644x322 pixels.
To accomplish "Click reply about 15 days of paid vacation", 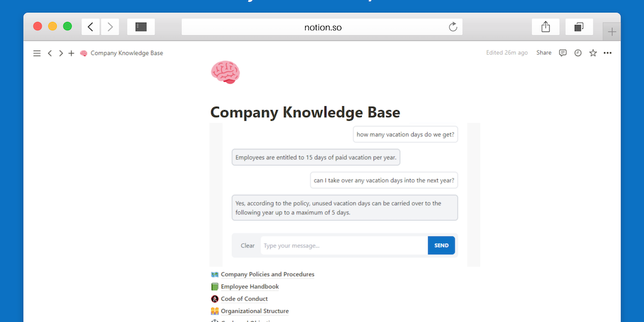I will coord(316,157).
